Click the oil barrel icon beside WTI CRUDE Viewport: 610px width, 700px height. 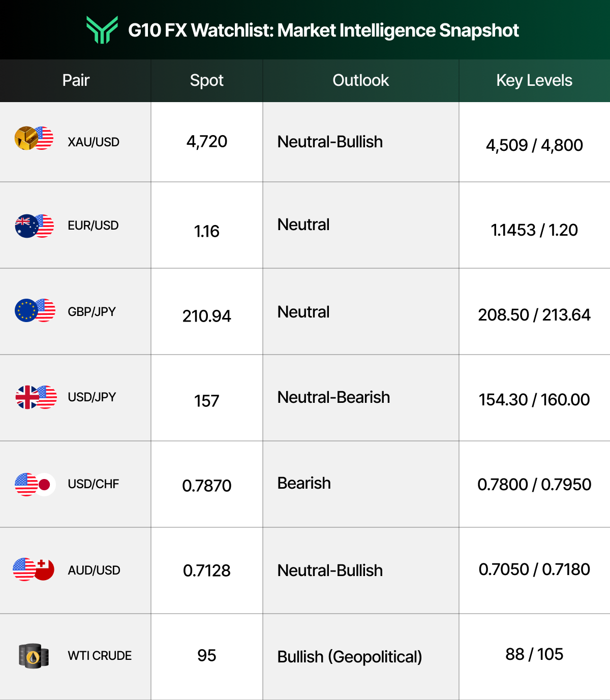coord(34,656)
